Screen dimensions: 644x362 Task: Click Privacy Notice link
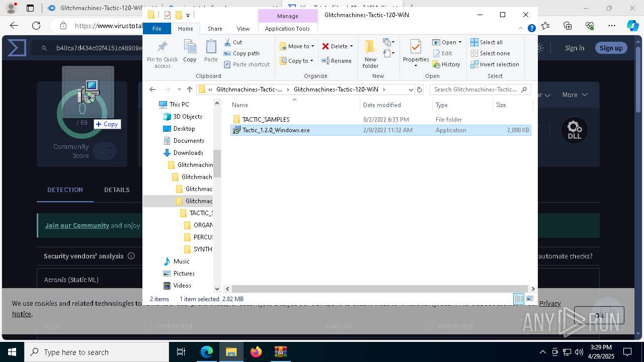pos(549,303)
